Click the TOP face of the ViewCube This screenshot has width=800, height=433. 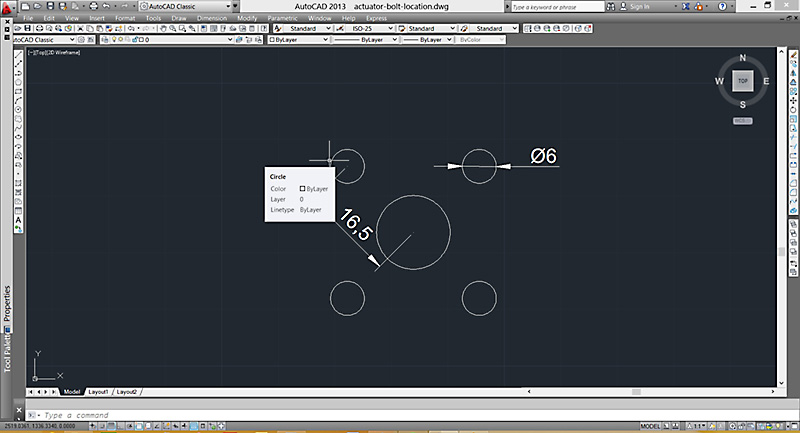[x=743, y=81]
